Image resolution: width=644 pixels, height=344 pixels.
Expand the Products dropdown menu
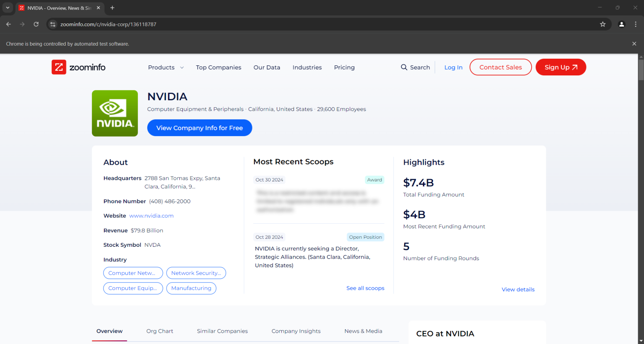[x=166, y=67]
